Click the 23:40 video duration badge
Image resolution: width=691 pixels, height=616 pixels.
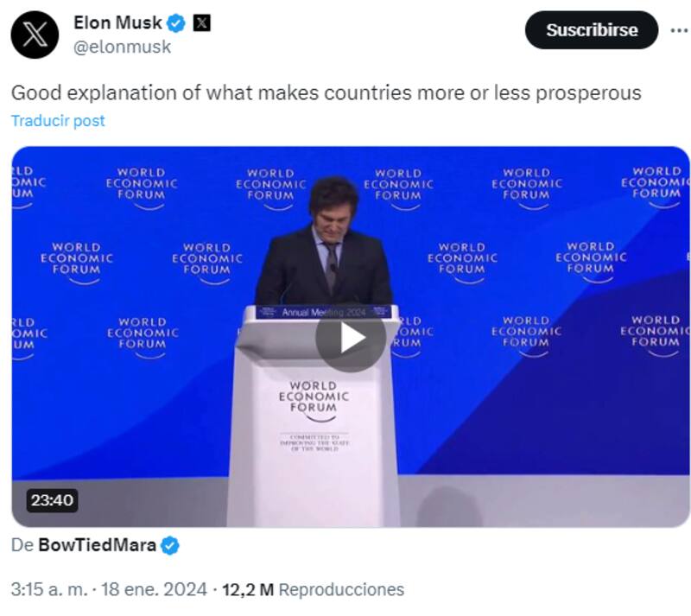[x=52, y=500]
